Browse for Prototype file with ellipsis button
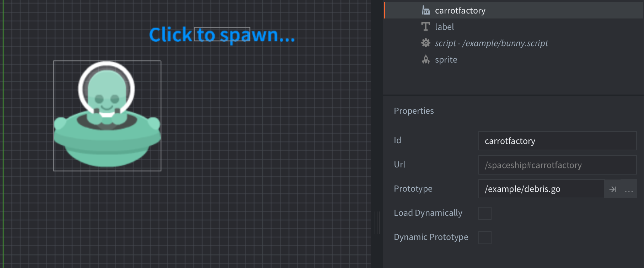Image resolution: width=644 pixels, height=268 pixels. point(629,189)
